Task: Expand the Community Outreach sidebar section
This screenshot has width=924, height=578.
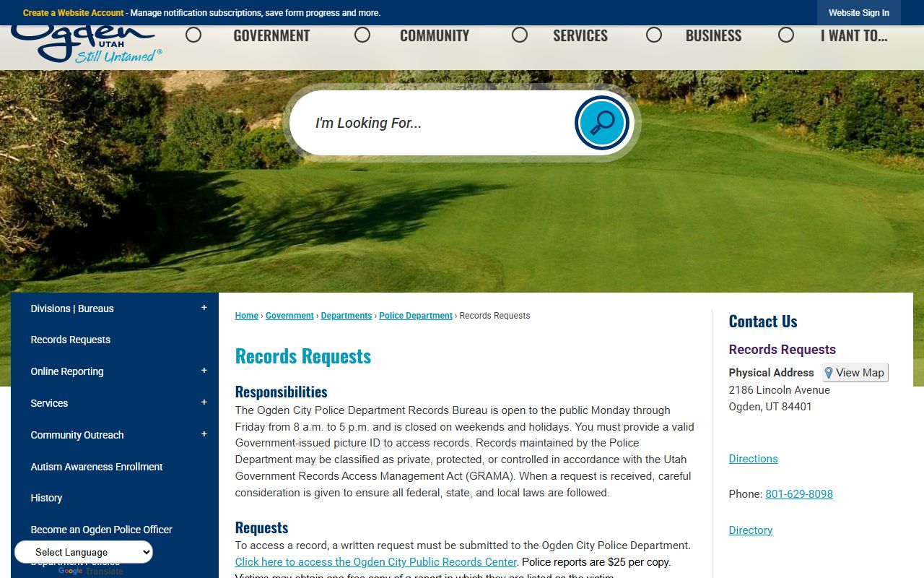Action: click(204, 434)
